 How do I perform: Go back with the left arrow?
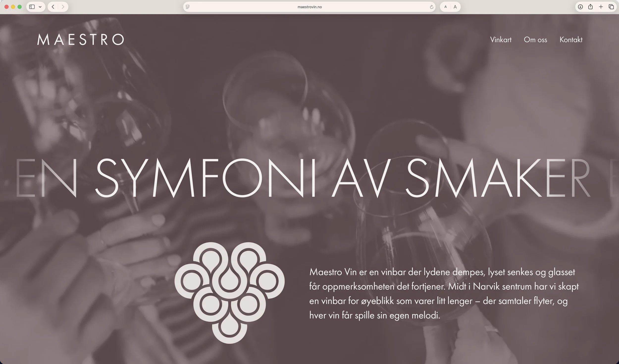53,7
